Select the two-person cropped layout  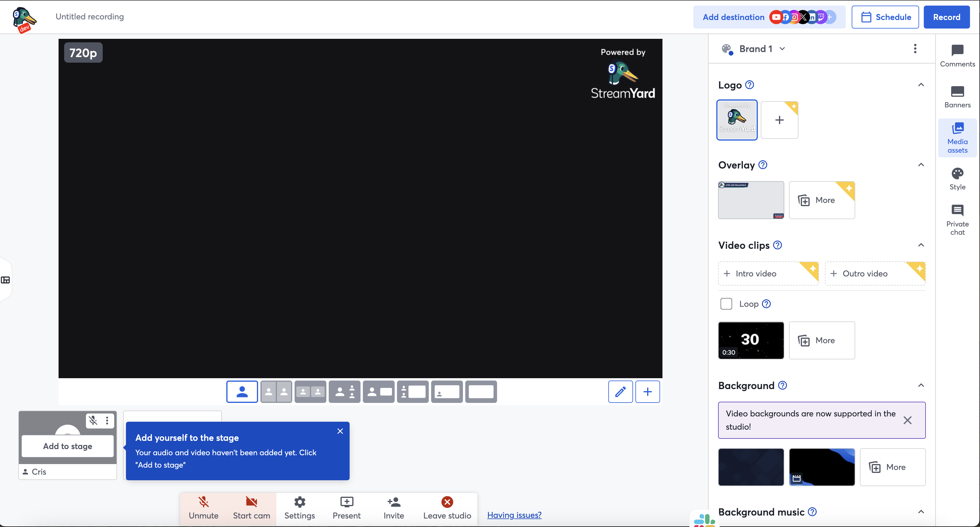click(276, 392)
